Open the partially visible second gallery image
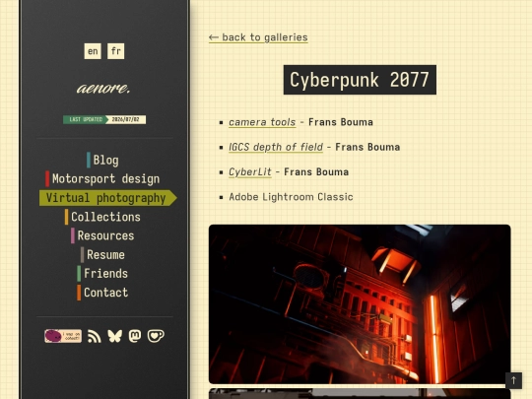The height and width of the screenshot is (399, 532). (x=360, y=393)
